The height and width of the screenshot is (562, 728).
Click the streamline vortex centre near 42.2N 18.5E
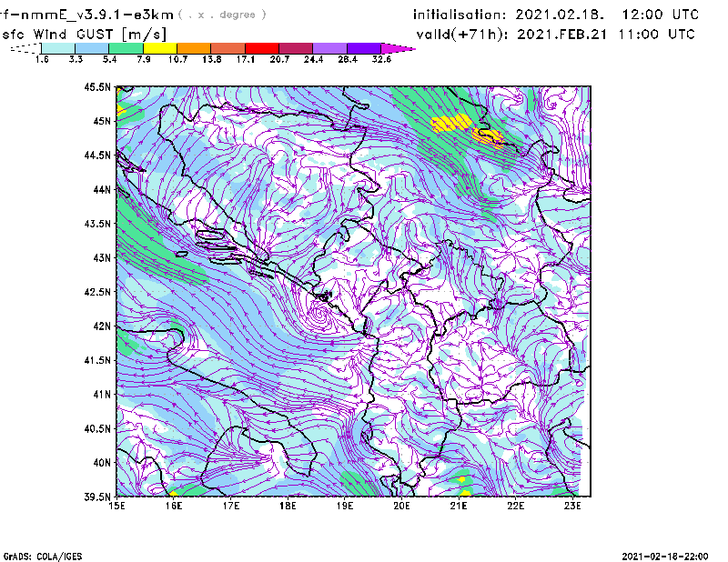click(319, 315)
